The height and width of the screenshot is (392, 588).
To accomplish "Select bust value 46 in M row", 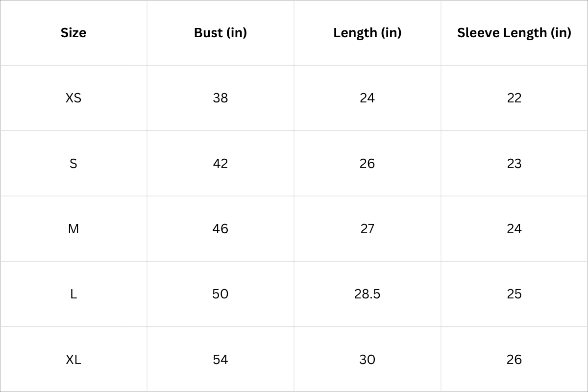I will (220, 229).
